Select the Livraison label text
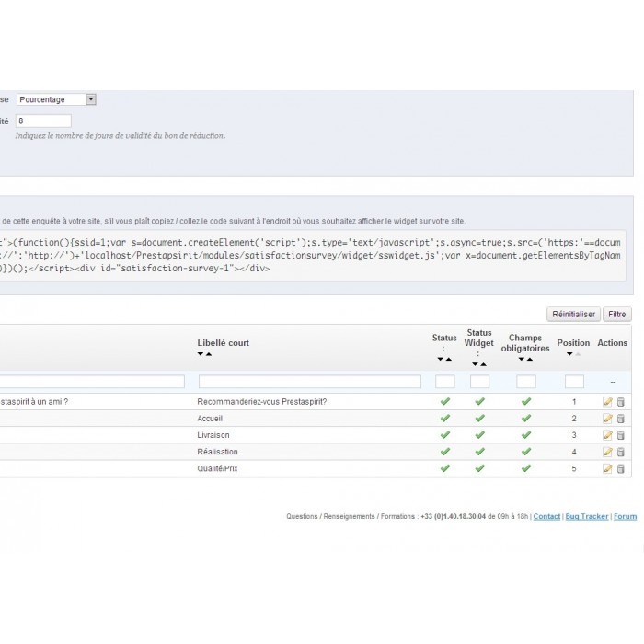 click(x=213, y=435)
